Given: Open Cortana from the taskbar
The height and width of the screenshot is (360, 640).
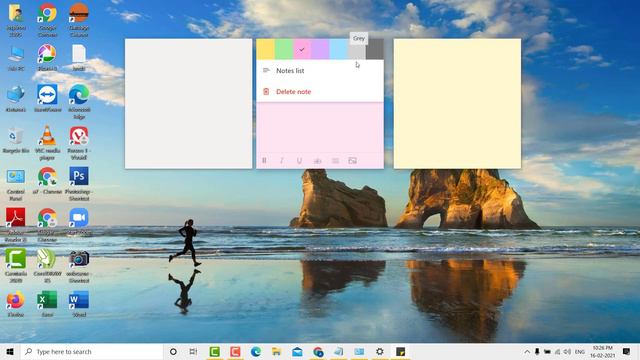Looking at the screenshot, I should (173, 351).
